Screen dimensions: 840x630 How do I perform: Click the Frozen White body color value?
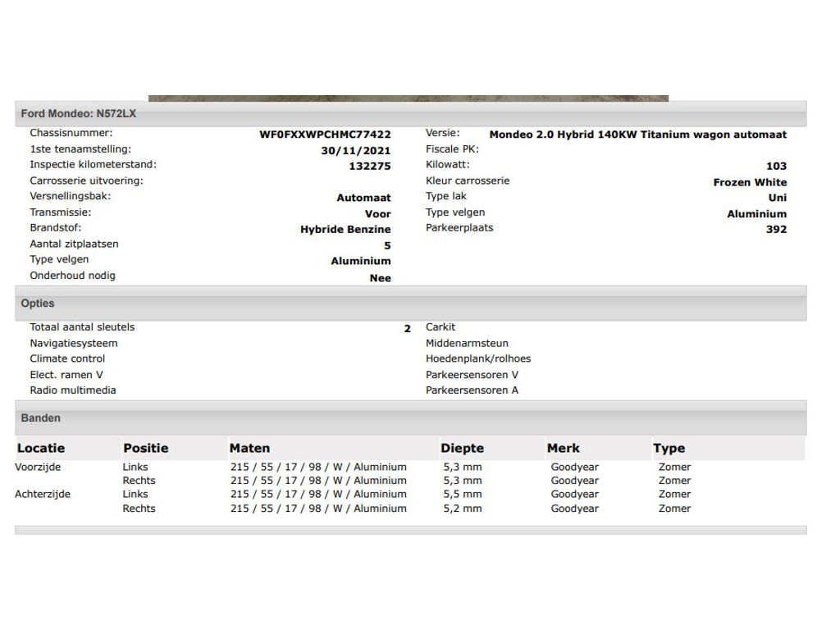pyautogui.click(x=749, y=183)
